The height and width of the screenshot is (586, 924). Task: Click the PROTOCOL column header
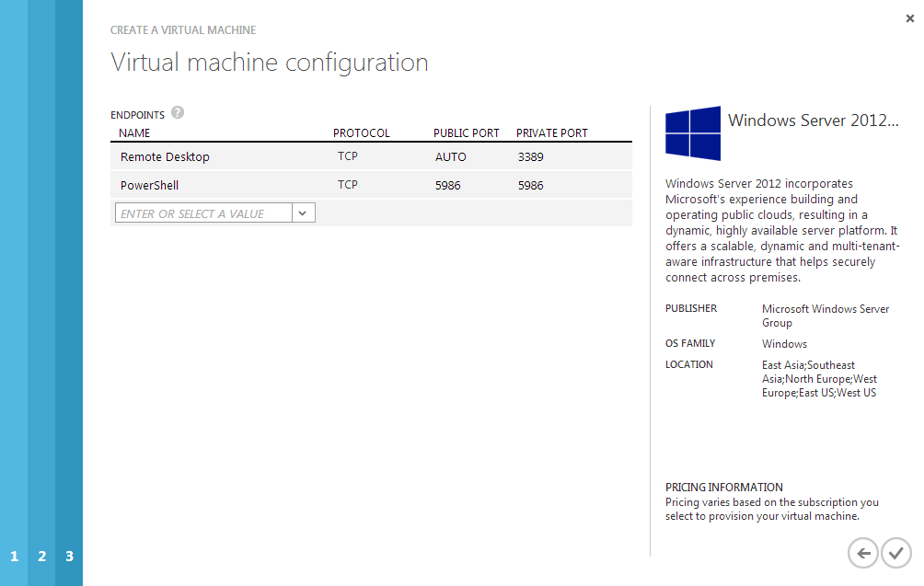click(362, 133)
